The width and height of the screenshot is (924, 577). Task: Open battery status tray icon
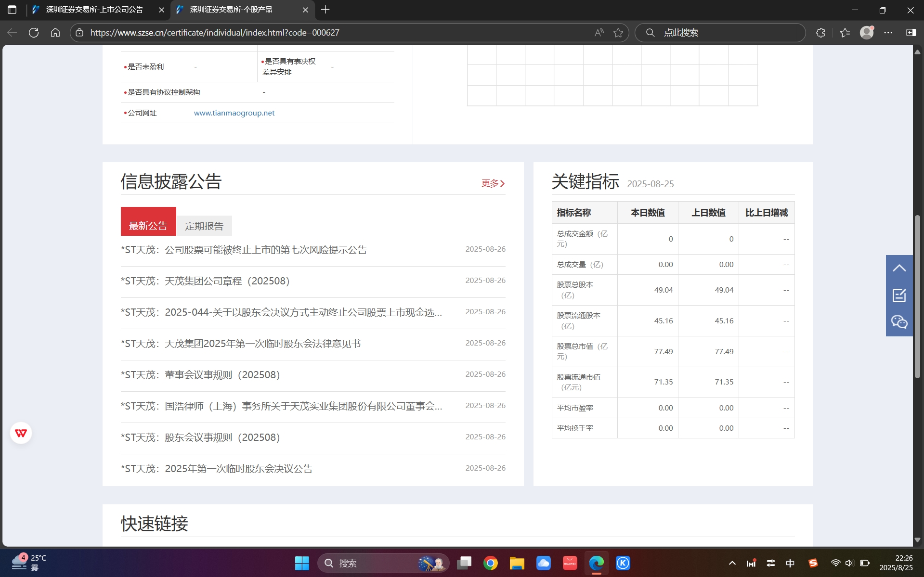[x=865, y=563]
